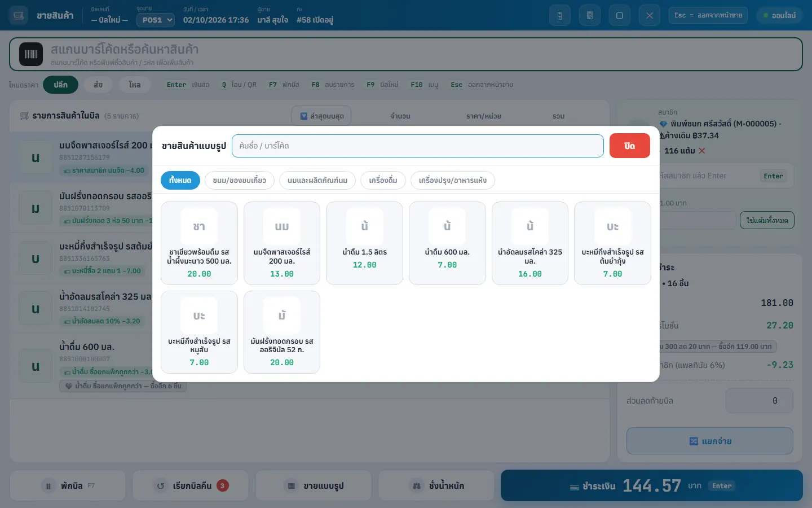This screenshot has width=812, height=508.
Task: Click the ค้นชื่อ / บาร์โค้ด search field
Action: pyautogui.click(x=418, y=146)
